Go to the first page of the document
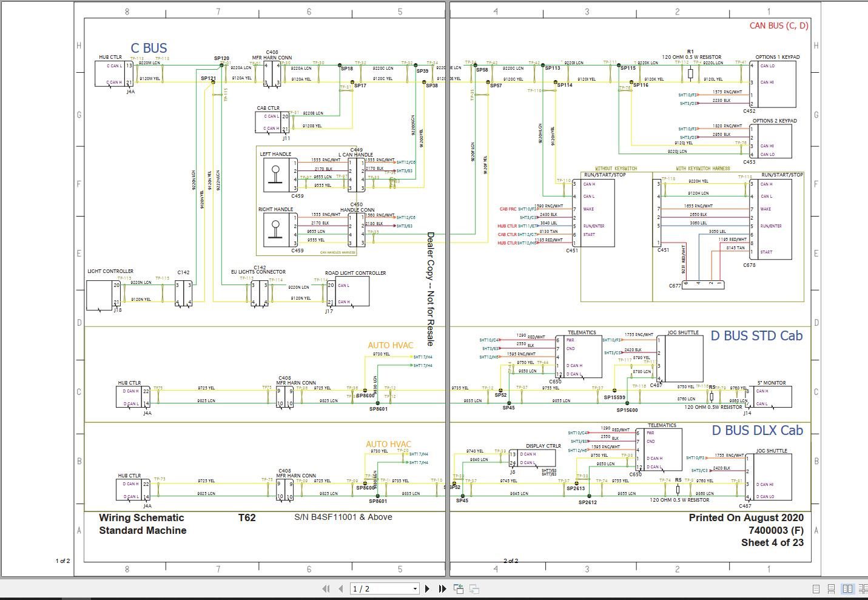This screenshot has width=868, height=600. coord(326,589)
